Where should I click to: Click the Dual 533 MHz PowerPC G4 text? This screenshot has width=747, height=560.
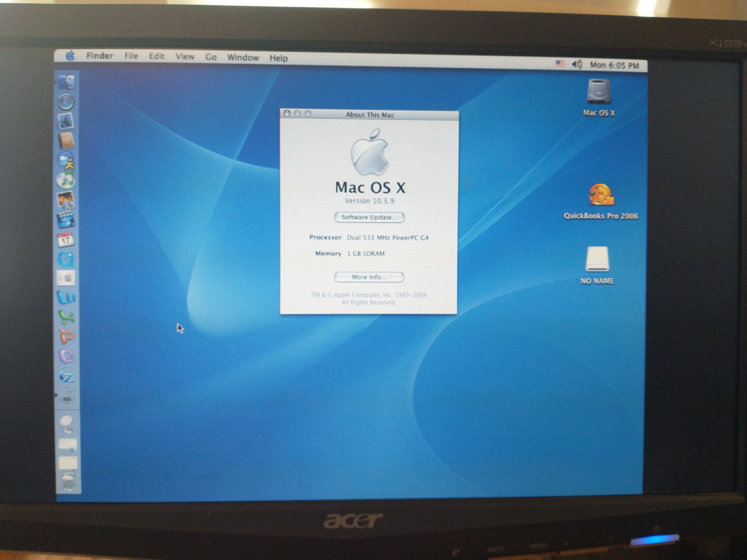coord(388,237)
